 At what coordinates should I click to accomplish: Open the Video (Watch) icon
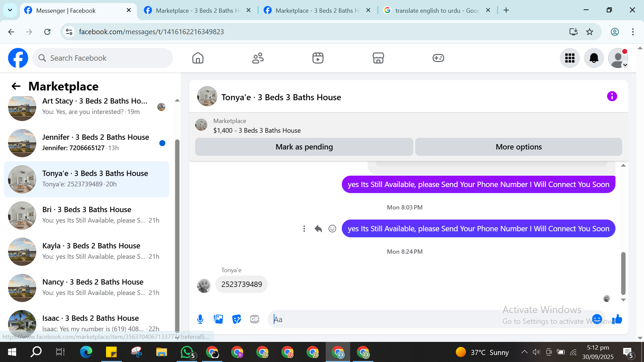tap(318, 58)
